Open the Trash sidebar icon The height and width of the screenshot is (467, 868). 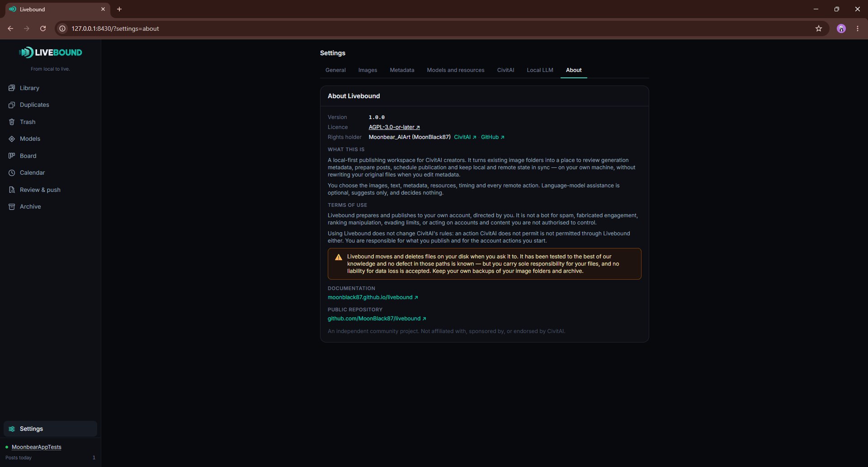click(12, 122)
